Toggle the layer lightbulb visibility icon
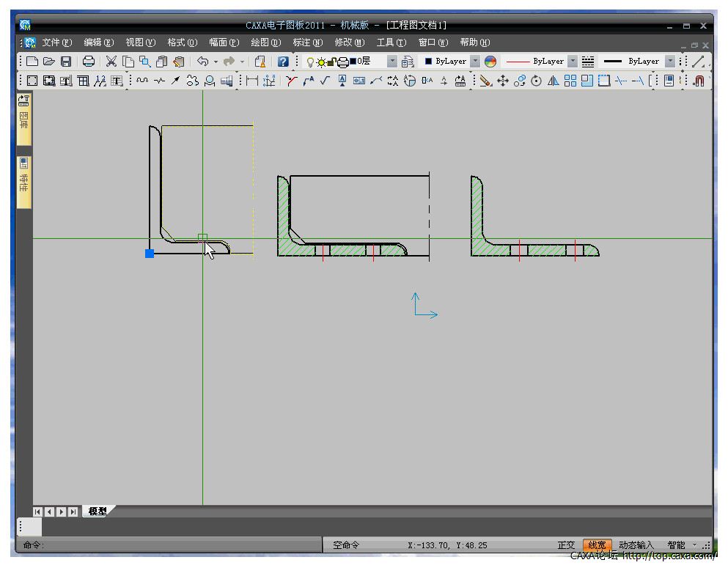This screenshot has width=728, height=568. tap(310, 62)
